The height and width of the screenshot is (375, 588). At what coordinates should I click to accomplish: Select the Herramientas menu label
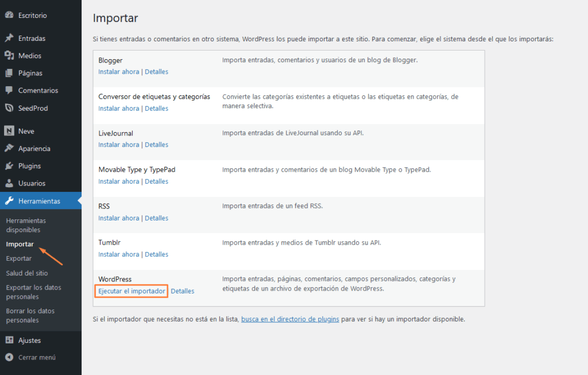point(40,201)
